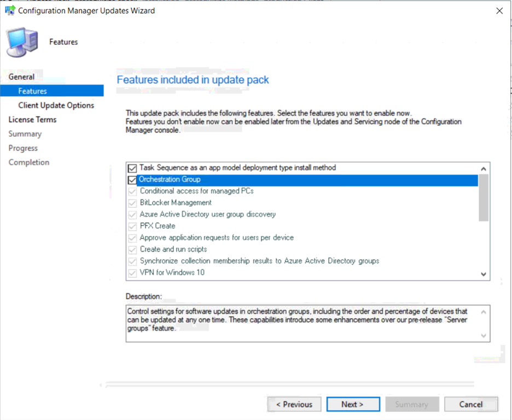The width and height of the screenshot is (512, 420).
Task: Click the Next button
Action: point(353,404)
